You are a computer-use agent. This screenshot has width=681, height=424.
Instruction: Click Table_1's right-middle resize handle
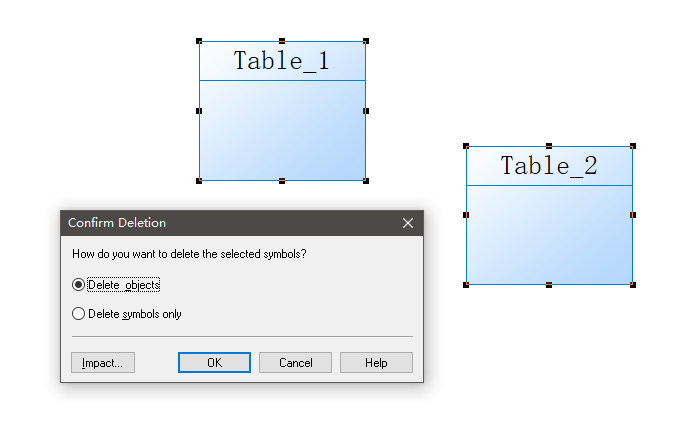(366, 111)
